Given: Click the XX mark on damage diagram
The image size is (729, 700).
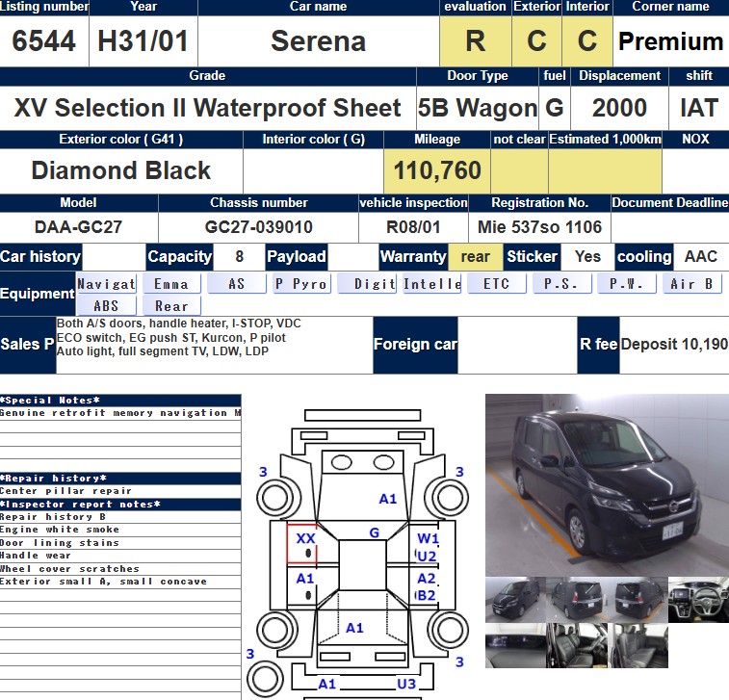Looking at the screenshot, I should [305, 538].
